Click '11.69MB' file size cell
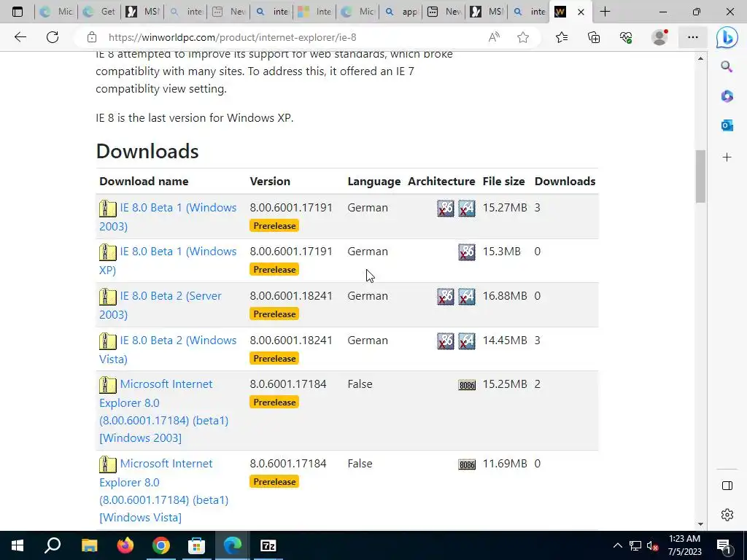Image resolution: width=747 pixels, height=560 pixels. (x=505, y=464)
